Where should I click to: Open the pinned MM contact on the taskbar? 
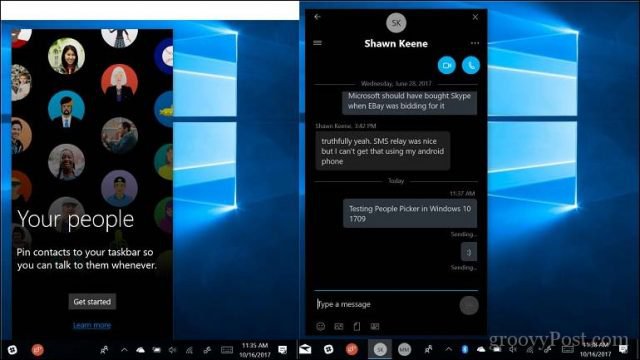404,349
